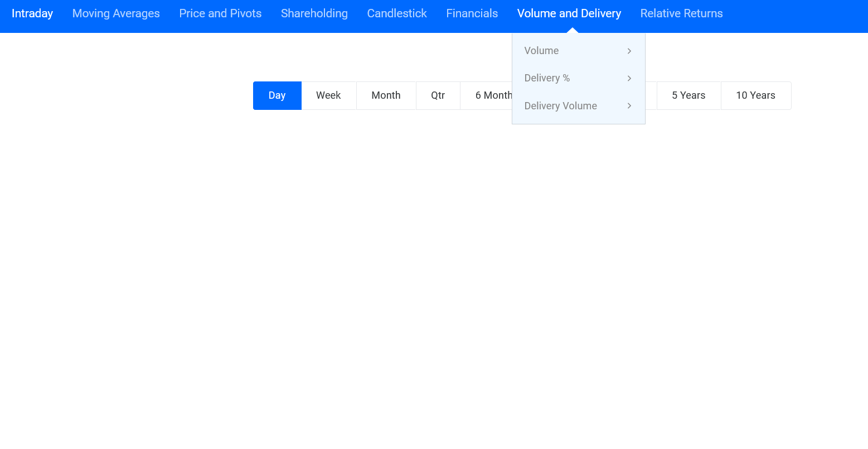Go to Shareholding tab
This screenshot has width=868, height=449.
click(314, 13)
